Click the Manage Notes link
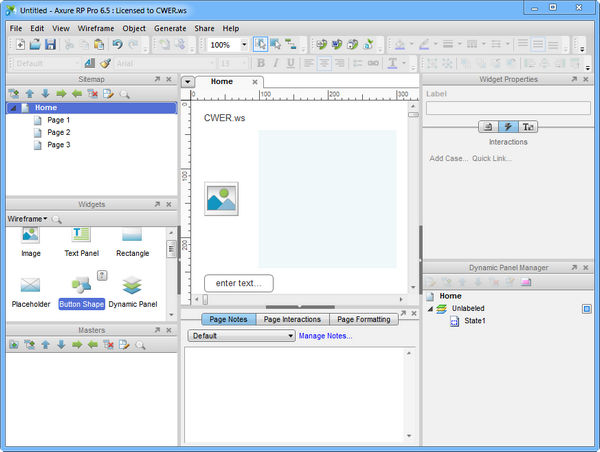The image size is (600, 452). (x=325, y=336)
